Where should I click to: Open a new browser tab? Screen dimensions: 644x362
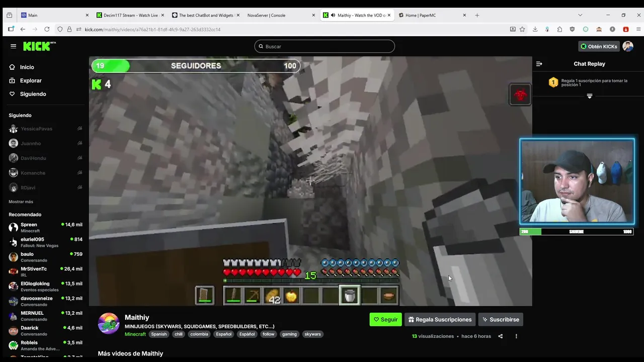pos(477,15)
